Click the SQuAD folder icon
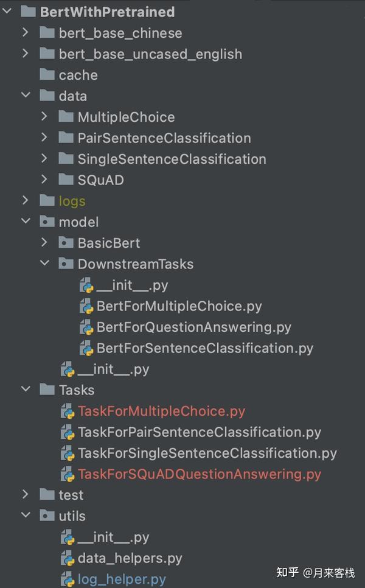 point(66,180)
